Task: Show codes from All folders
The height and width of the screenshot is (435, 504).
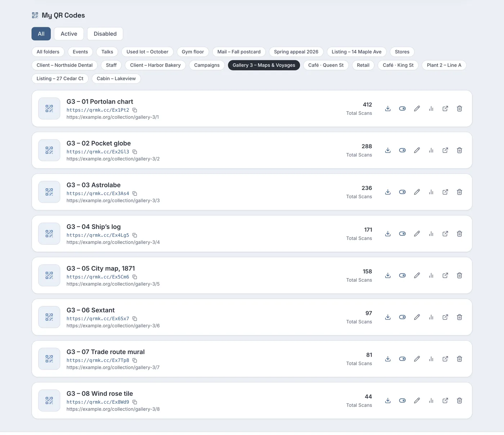Action: (x=48, y=52)
